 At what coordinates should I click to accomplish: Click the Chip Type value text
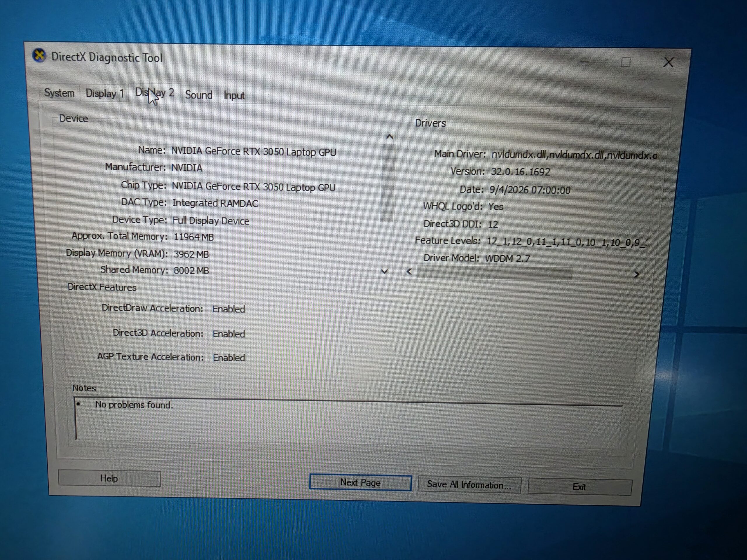pos(254,187)
